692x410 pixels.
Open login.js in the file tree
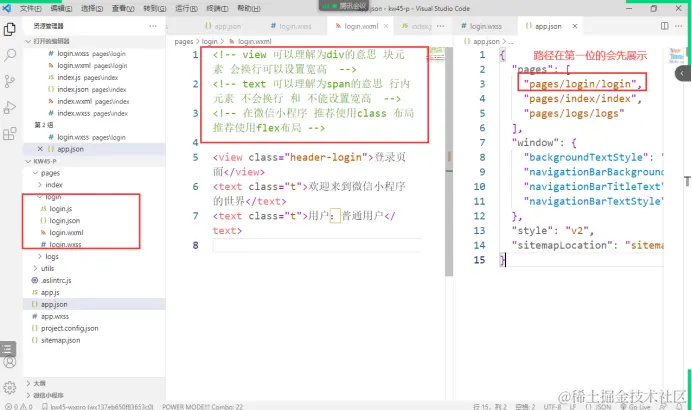tap(94, 209)
